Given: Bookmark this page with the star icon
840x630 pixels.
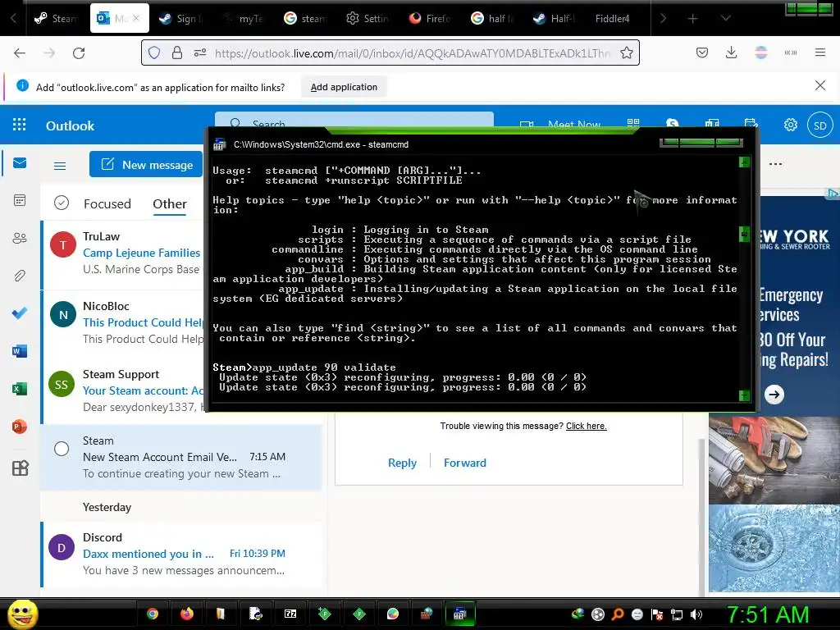Looking at the screenshot, I should (x=626, y=52).
